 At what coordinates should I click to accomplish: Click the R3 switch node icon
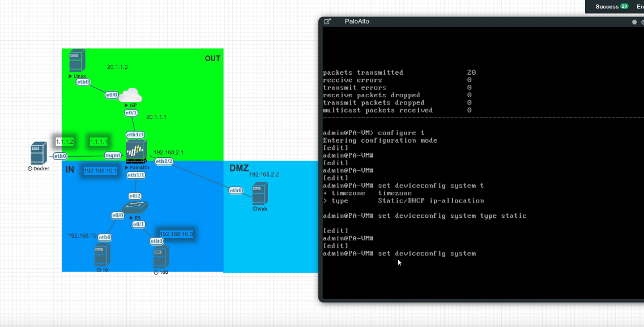(x=135, y=207)
